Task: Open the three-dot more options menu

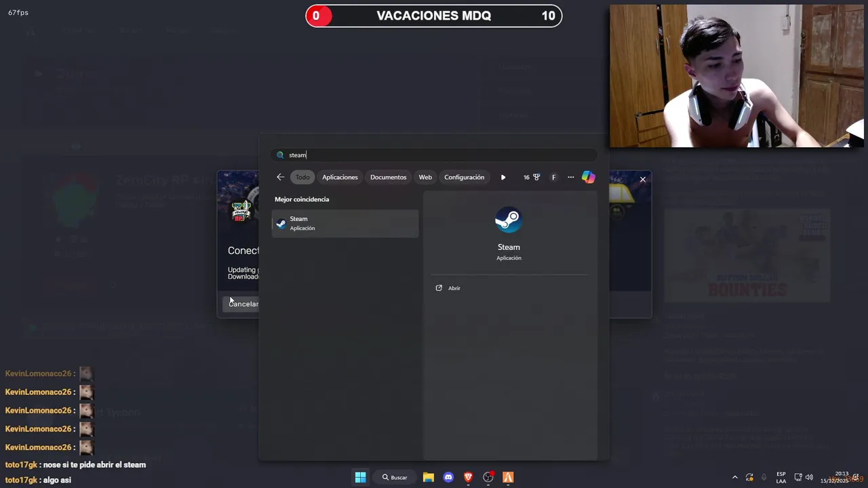Action: pyautogui.click(x=570, y=178)
